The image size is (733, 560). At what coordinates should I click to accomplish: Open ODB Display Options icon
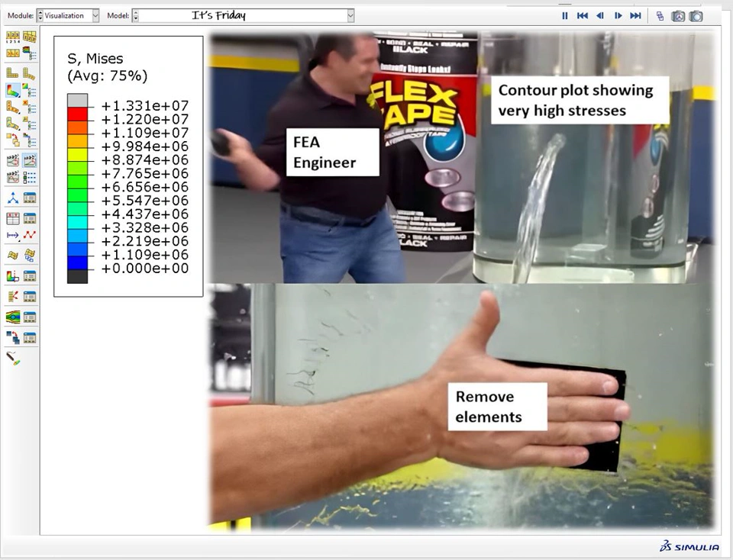point(13,53)
